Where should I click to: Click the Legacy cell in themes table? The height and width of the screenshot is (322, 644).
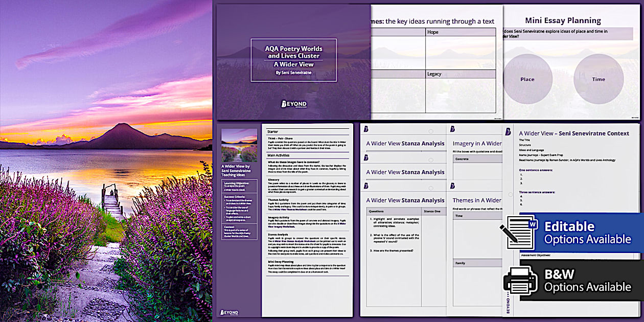(x=460, y=74)
